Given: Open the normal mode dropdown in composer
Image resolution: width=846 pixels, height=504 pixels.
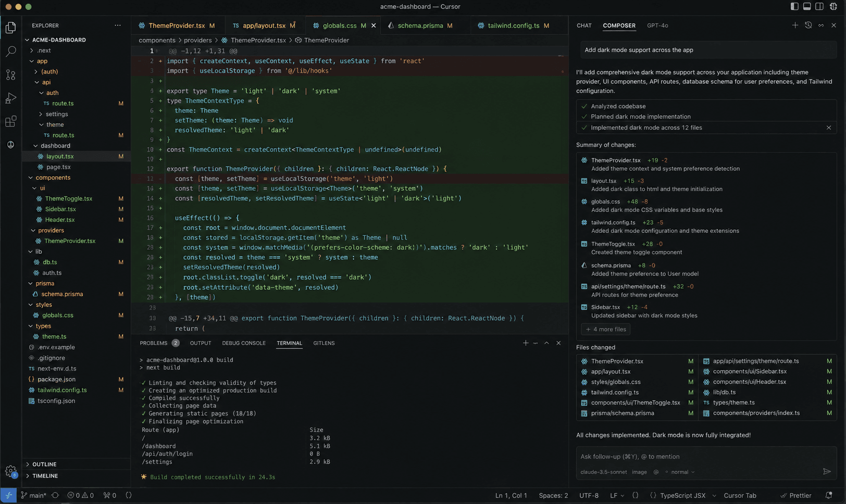Looking at the screenshot, I should [x=682, y=472].
